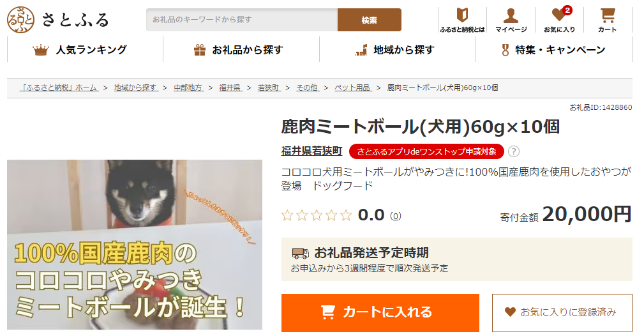The width and height of the screenshot is (644, 336).
Task: Click the さとふるアプリdeワンストップ申請対象 red badge
Action: pos(426,151)
